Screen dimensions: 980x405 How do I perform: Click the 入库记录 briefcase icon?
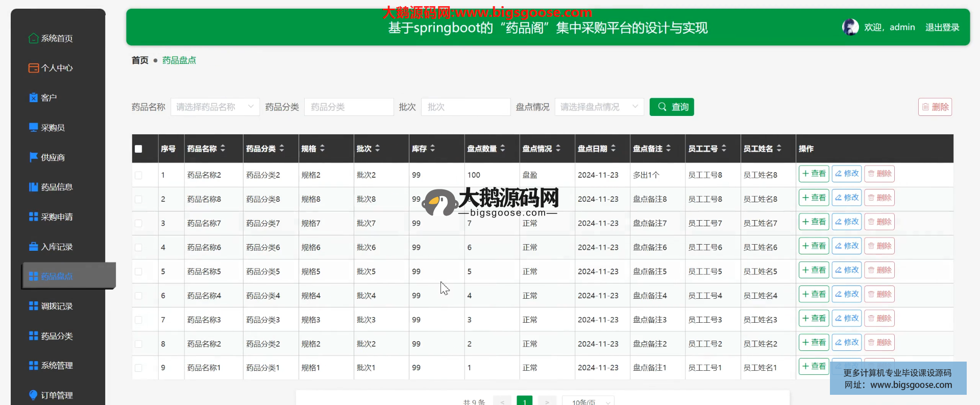(33, 247)
